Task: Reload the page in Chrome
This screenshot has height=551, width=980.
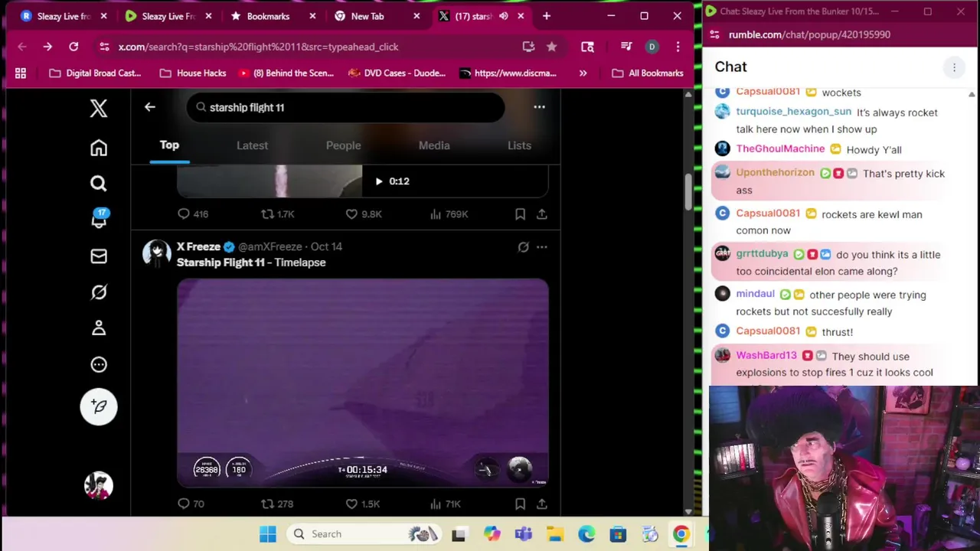Action: 73,47
